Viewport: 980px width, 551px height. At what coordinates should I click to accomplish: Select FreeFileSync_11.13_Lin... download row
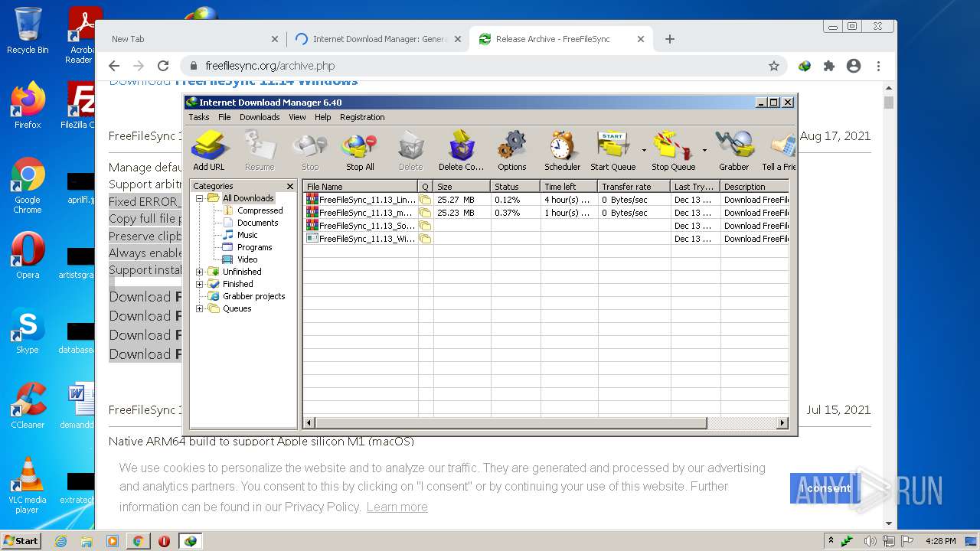[x=546, y=199]
